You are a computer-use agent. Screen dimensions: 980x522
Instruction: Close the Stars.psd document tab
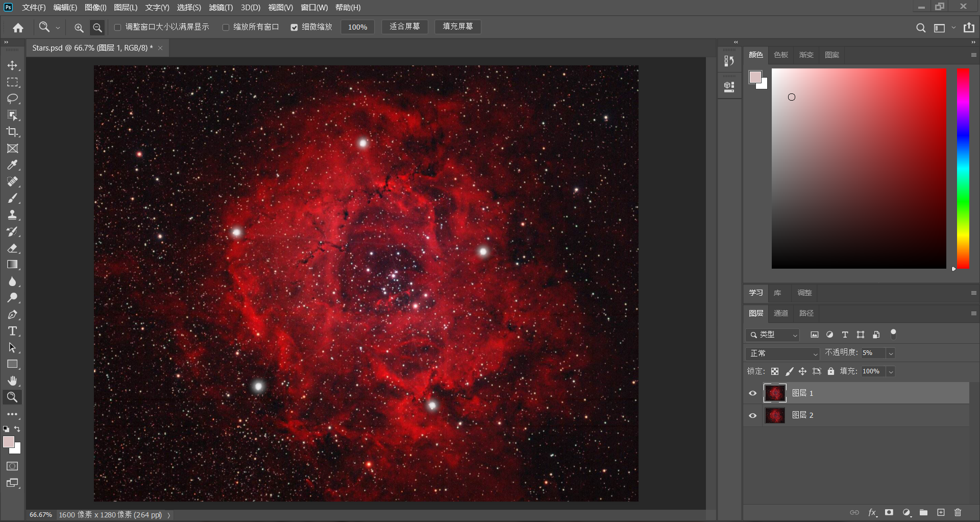(160, 48)
